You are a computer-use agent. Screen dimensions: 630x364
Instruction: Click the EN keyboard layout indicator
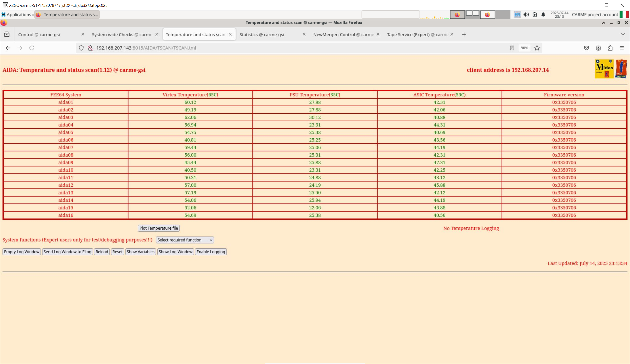pos(517,15)
